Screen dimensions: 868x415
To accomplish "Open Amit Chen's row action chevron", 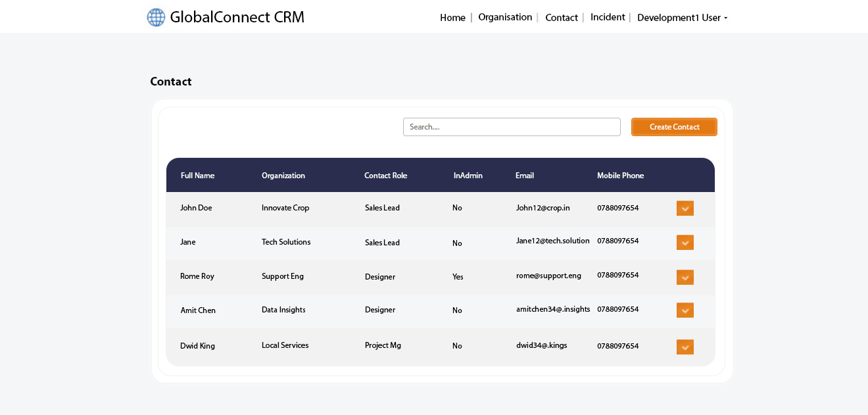I will pyautogui.click(x=685, y=310).
